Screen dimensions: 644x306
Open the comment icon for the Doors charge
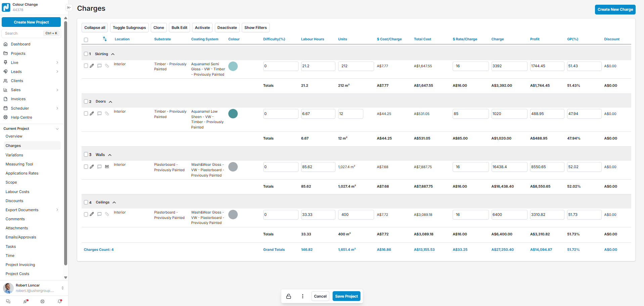tap(99, 114)
